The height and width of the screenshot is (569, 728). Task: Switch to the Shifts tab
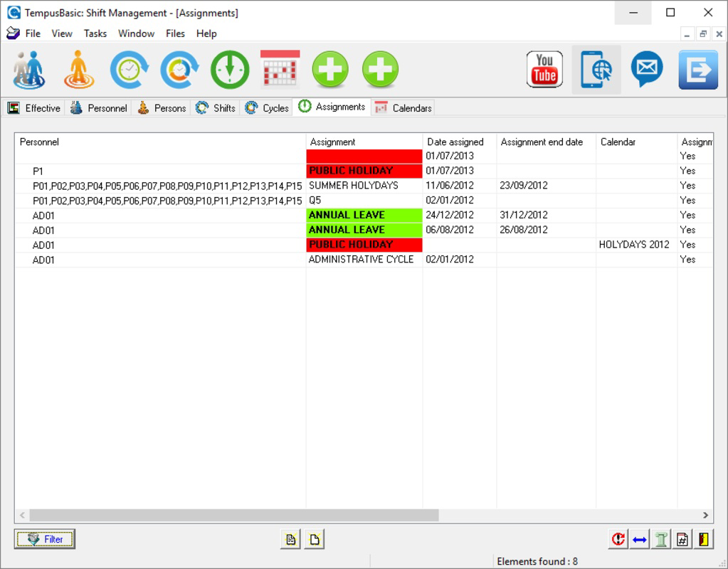tap(215, 108)
